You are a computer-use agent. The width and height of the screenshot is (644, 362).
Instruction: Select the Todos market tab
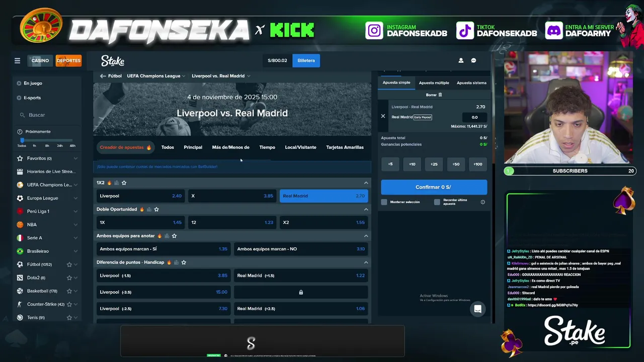[168, 147]
